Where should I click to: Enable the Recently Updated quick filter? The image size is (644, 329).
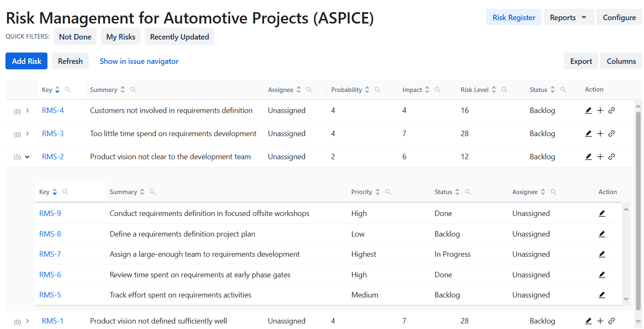coord(179,37)
